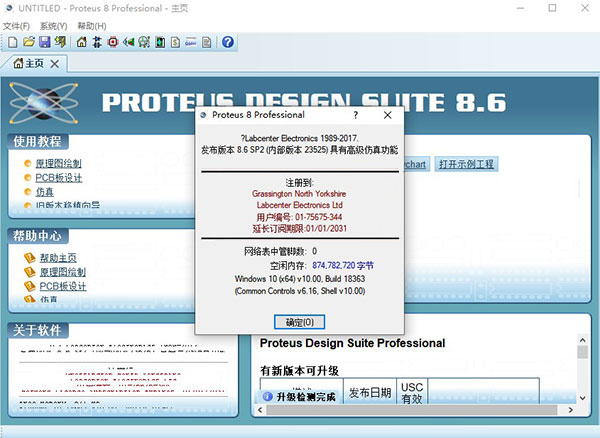Click the 有新版本可升级 heading
The width and height of the screenshot is (600, 438).
pos(300,371)
